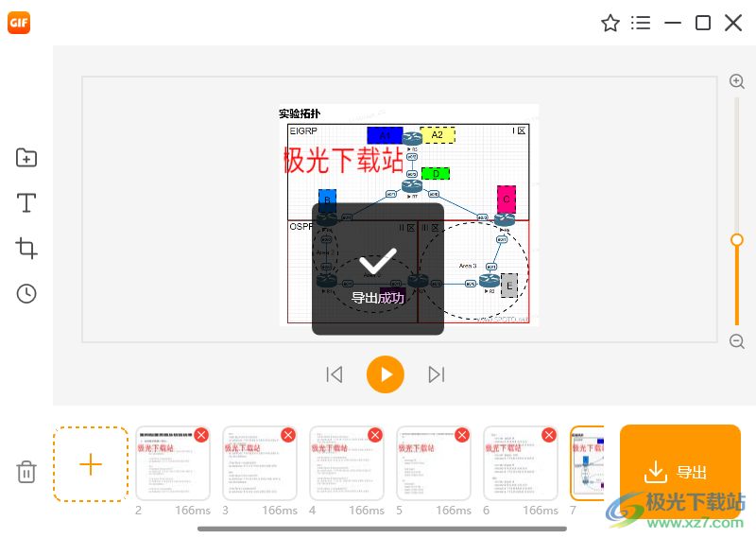Add a new frame with plus tile
Screen dimensions: 756x538
(91, 464)
